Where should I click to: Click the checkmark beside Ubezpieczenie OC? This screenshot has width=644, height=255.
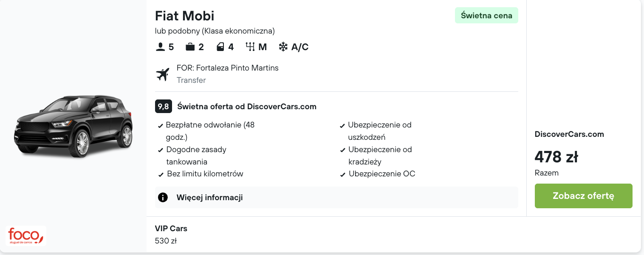tap(343, 175)
